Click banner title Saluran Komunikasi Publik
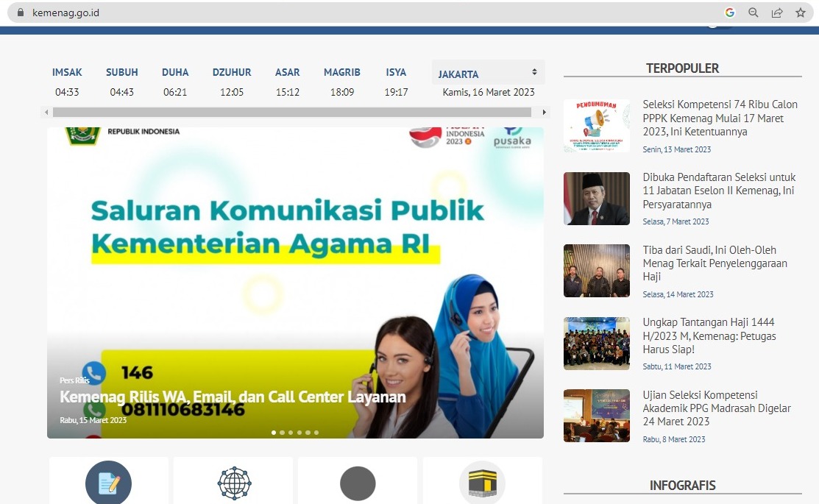Screen dimensions: 819x504 pos(287,210)
